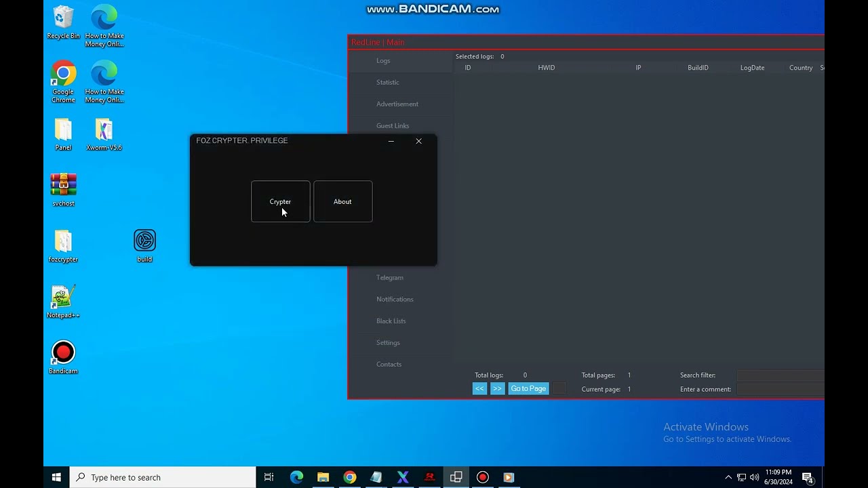Image resolution: width=868 pixels, height=488 pixels.
Task: Click the RedLine | Main title bar
Action: pos(587,42)
